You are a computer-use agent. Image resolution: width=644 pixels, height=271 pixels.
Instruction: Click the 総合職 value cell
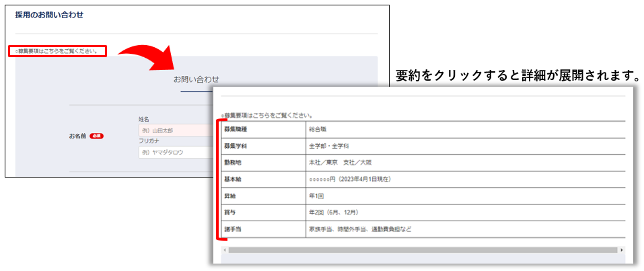click(x=318, y=129)
